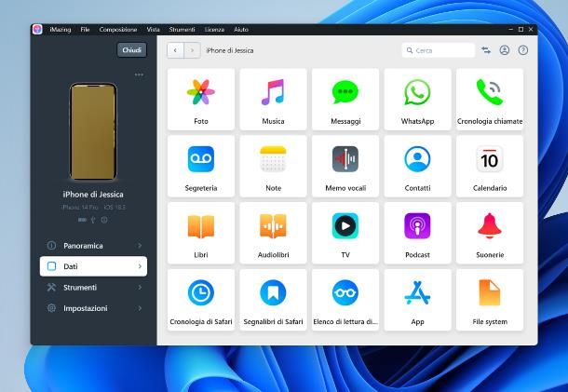Expand Dati chevron arrow
Screen dimensions: 568x392
[140, 266]
